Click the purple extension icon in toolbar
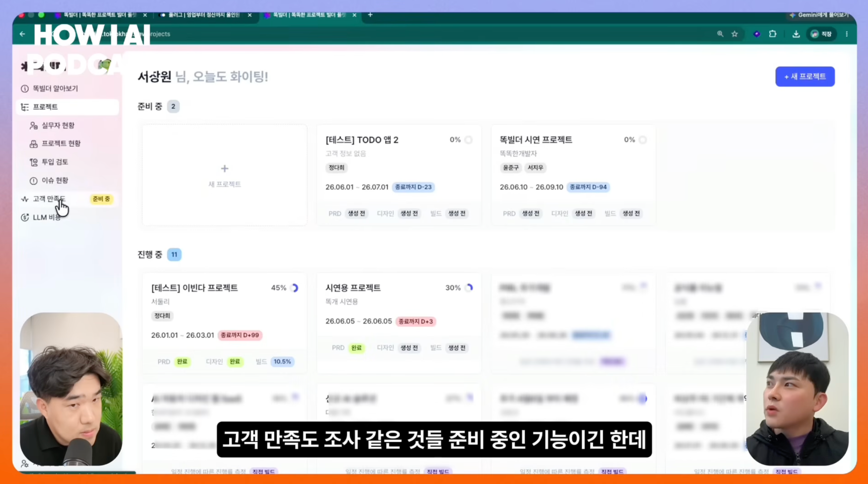This screenshot has width=868, height=484. coord(757,34)
